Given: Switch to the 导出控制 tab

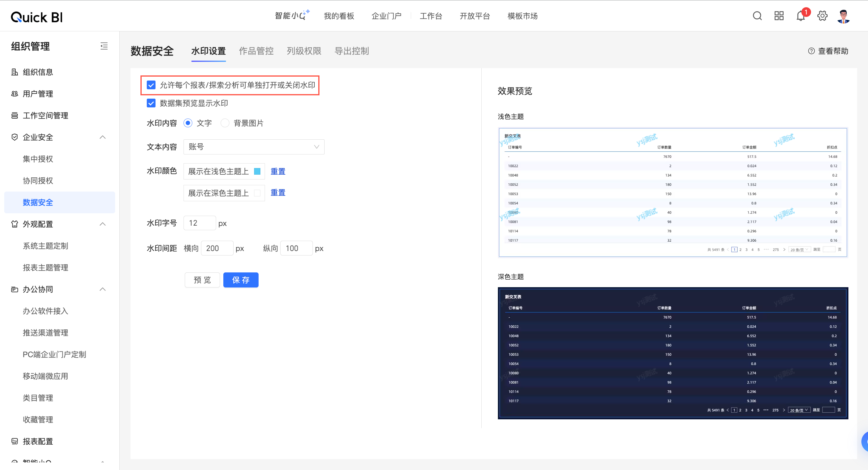Looking at the screenshot, I should (351, 51).
